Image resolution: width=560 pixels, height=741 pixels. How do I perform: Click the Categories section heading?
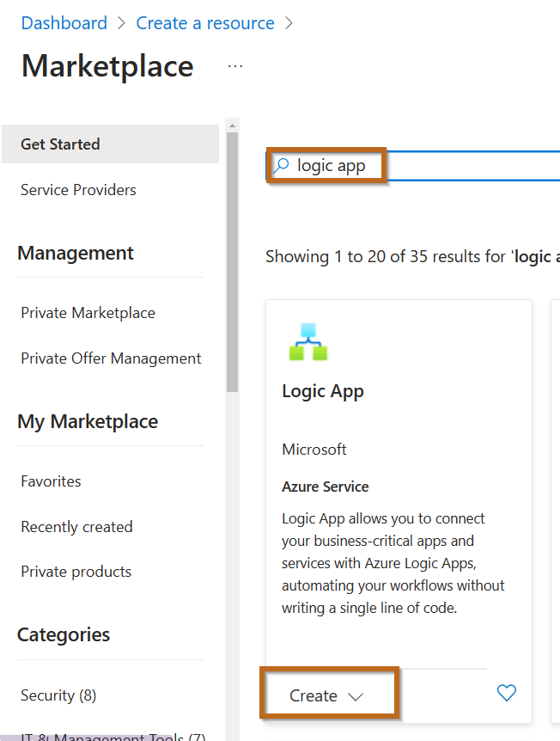click(x=64, y=634)
